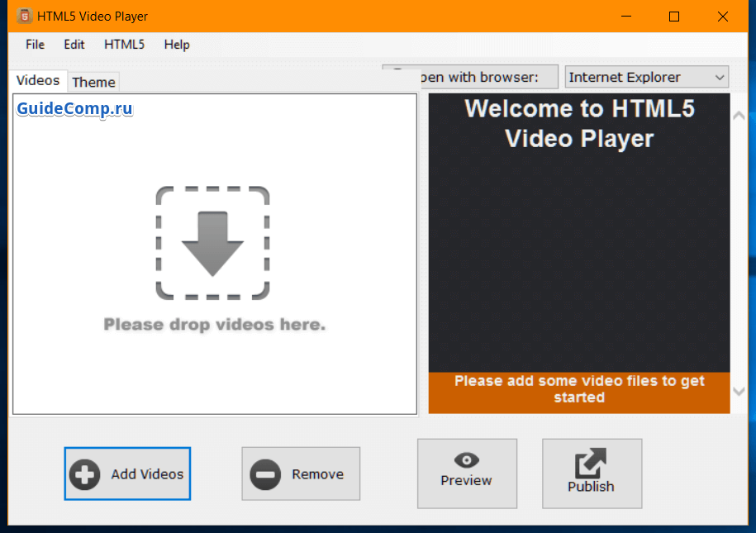Click the Publish export arrow icon

(x=591, y=463)
